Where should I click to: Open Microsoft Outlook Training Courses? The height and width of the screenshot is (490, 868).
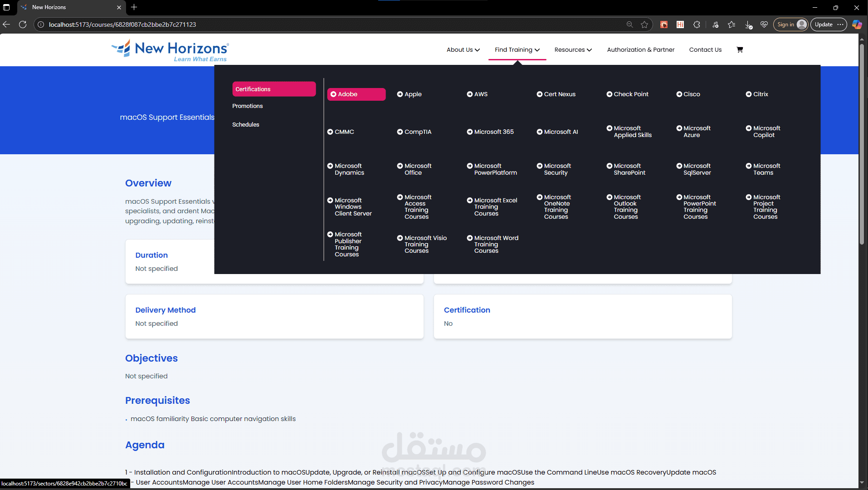624,207
